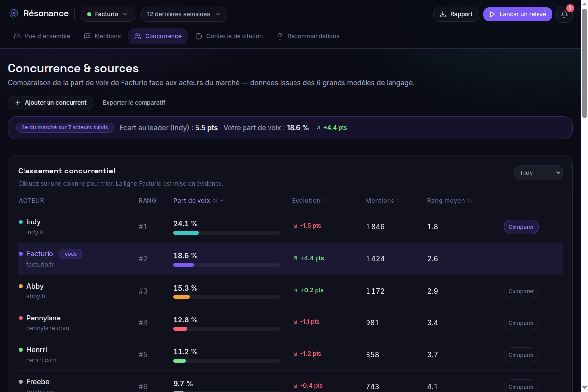This screenshot has height=392, width=588.
Task: Click the speech bubble icon beside Mentions
Action: [87, 36]
